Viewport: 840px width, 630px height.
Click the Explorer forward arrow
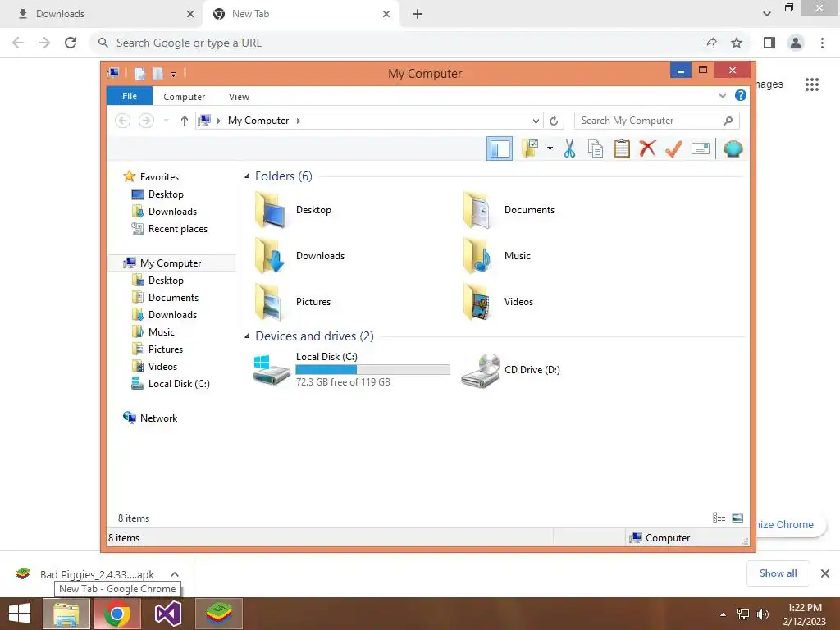(x=146, y=121)
